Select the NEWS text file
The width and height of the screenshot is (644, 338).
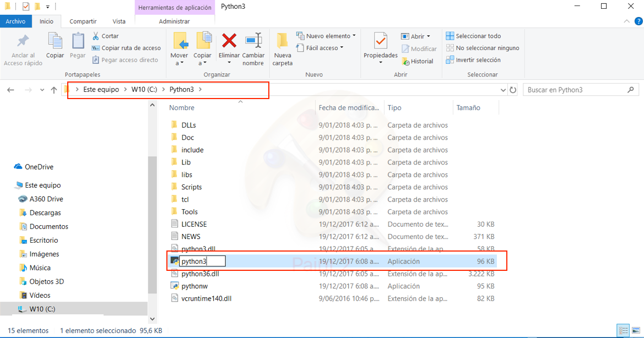191,237
